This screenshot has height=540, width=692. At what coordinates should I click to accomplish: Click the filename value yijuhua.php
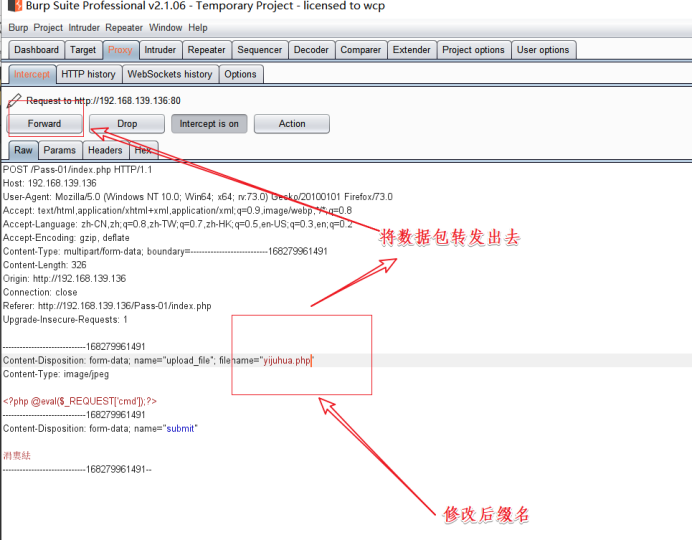pos(287,360)
